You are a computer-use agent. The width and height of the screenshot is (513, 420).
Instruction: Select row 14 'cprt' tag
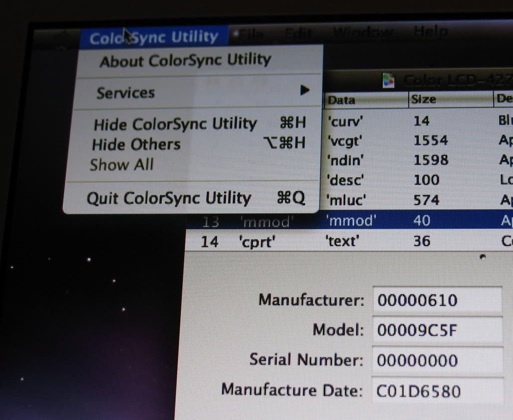coord(349,241)
